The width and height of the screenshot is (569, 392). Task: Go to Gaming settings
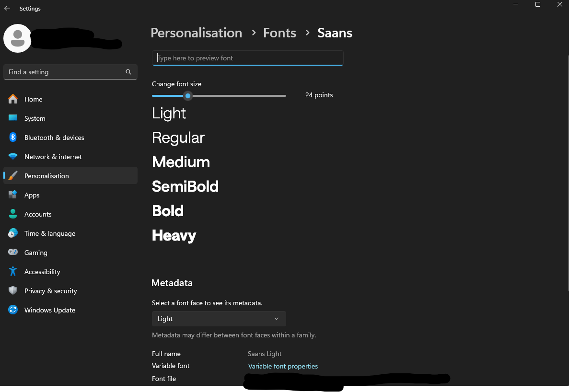tap(70, 253)
